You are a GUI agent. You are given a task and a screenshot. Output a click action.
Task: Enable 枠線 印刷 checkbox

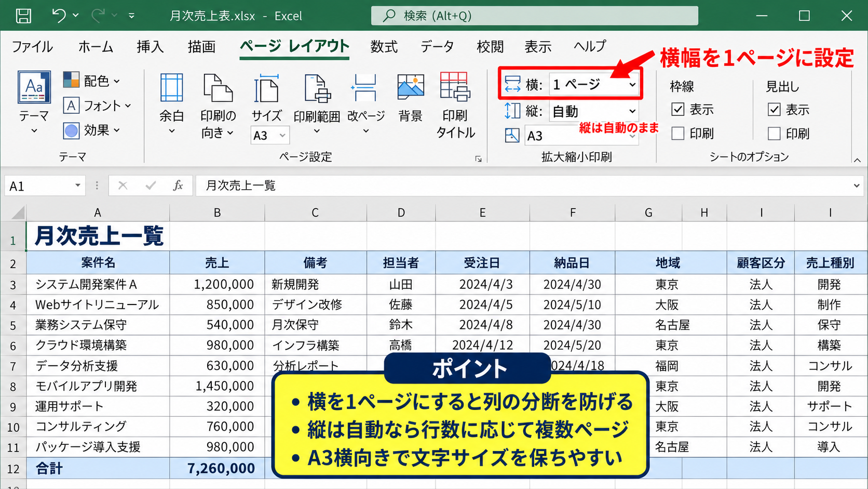tap(678, 134)
